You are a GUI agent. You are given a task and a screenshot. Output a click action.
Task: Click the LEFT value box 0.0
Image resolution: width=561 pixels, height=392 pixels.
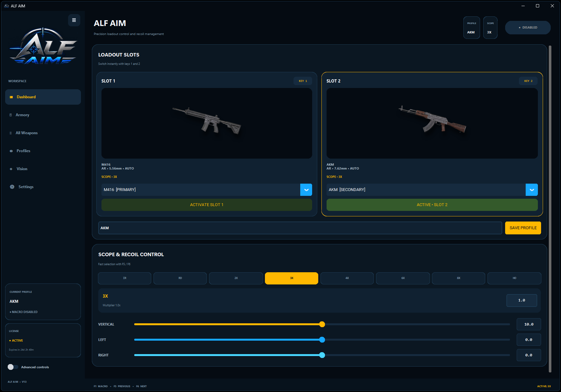pos(529,340)
